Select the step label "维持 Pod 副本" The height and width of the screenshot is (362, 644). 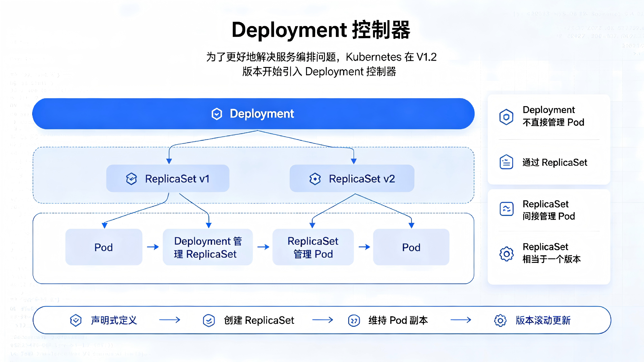tap(398, 320)
